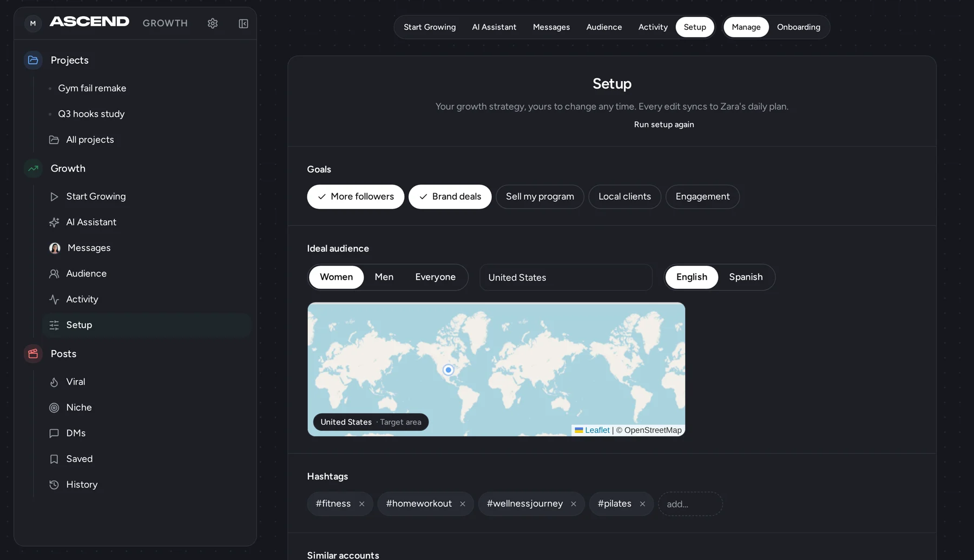Click the add hashtag input
The image size is (974, 560).
[690, 504]
